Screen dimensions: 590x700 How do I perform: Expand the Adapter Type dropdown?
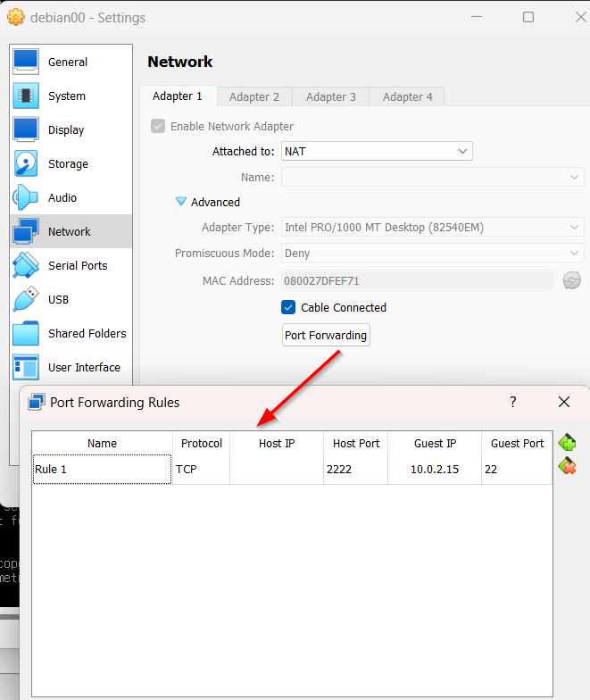[433, 228]
